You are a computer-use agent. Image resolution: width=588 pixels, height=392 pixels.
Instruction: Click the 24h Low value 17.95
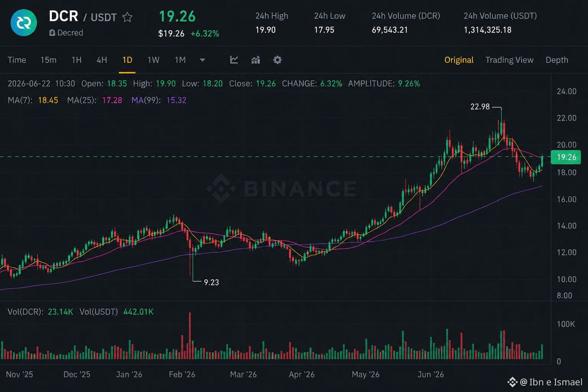324,30
